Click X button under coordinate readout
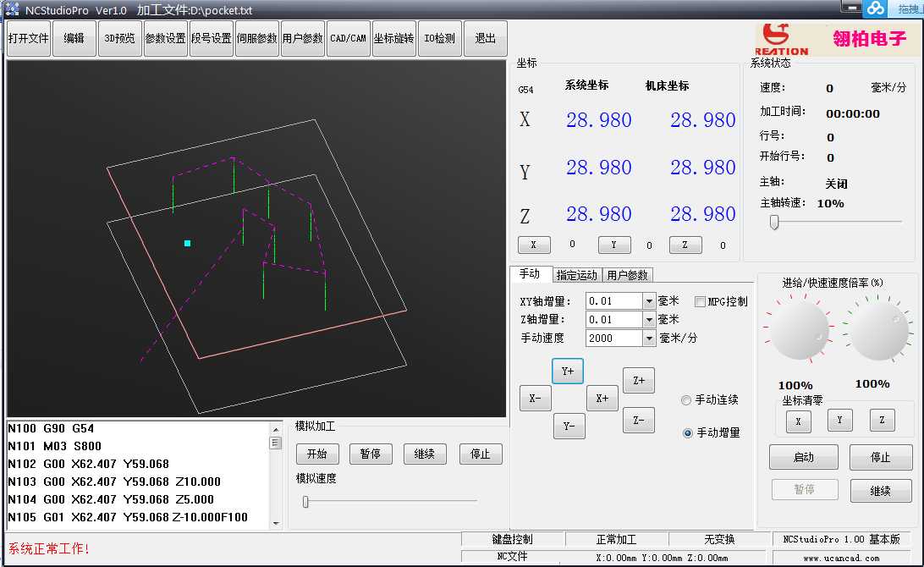Image resolution: width=924 pixels, height=567 pixels. click(x=534, y=245)
